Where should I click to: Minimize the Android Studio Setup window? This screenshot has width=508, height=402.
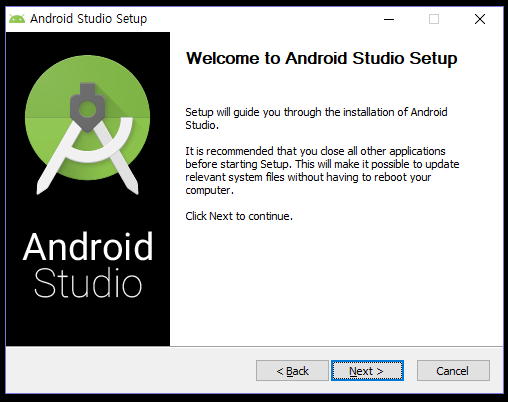(389, 19)
